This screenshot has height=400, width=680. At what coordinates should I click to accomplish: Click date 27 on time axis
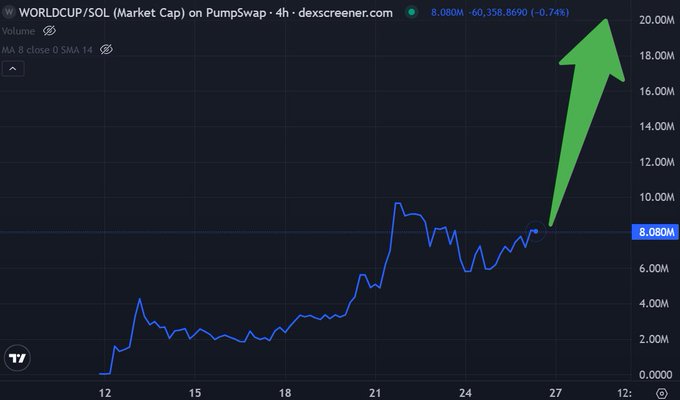coord(556,393)
